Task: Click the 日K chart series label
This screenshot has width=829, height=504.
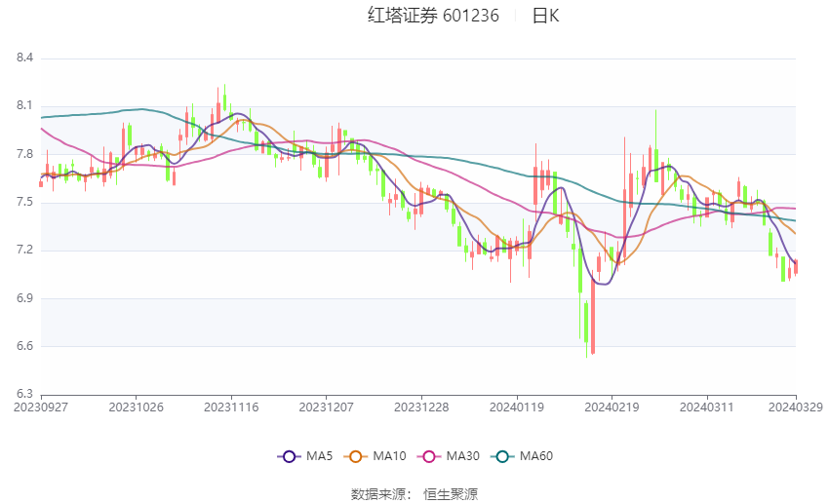Action: [x=545, y=16]
